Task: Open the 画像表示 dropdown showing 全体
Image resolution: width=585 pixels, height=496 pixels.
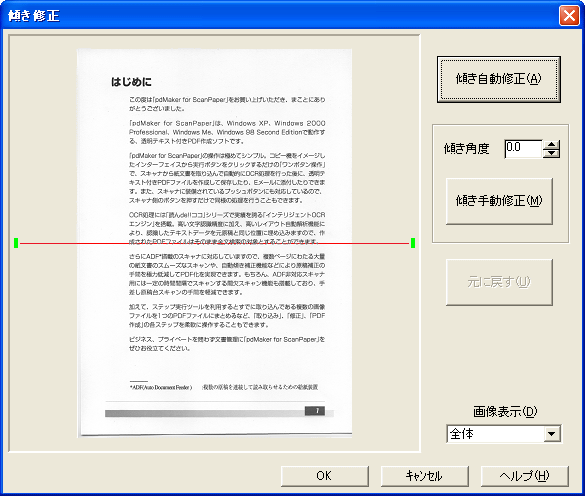Action: [504, 434]
